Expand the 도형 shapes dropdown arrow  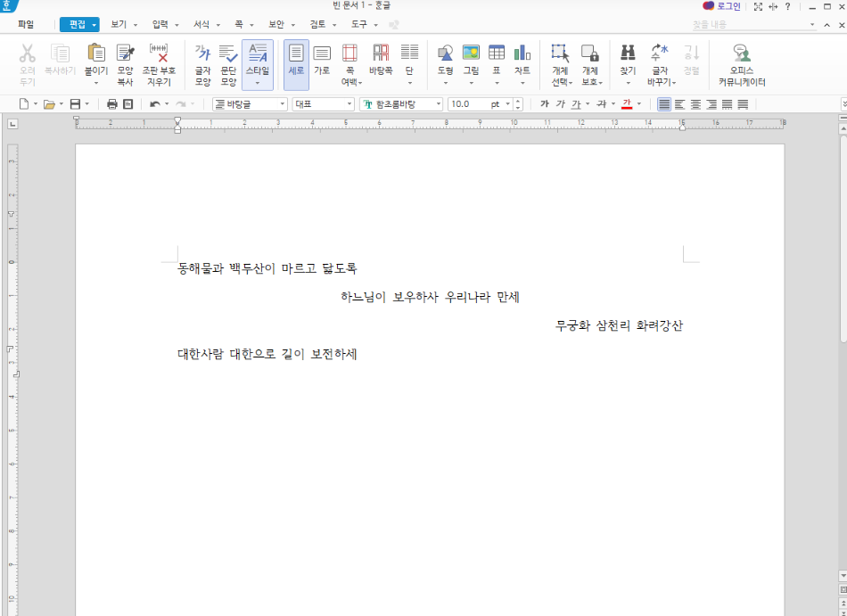click(445, 83)
